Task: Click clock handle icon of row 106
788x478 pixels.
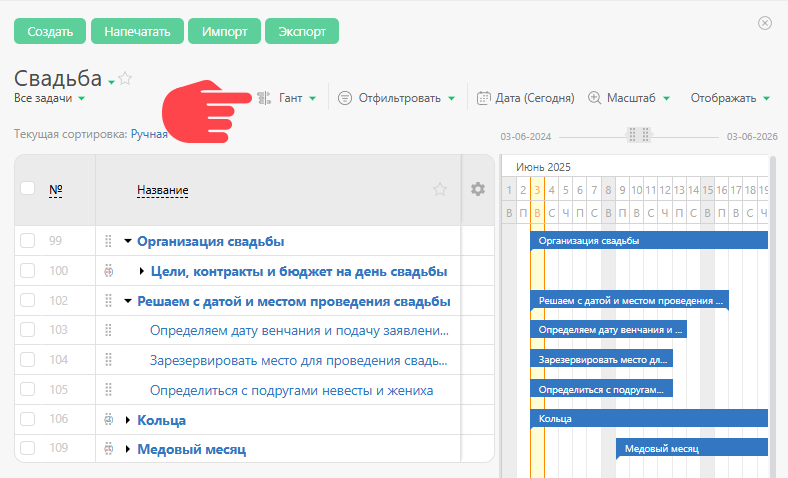Action: [x=108, y=419]
